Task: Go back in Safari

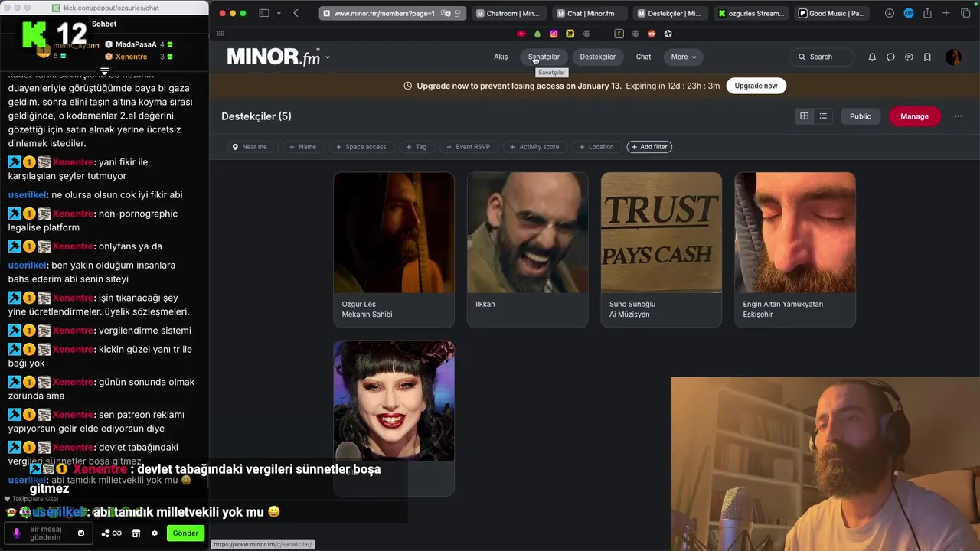Action: [296, 13]
